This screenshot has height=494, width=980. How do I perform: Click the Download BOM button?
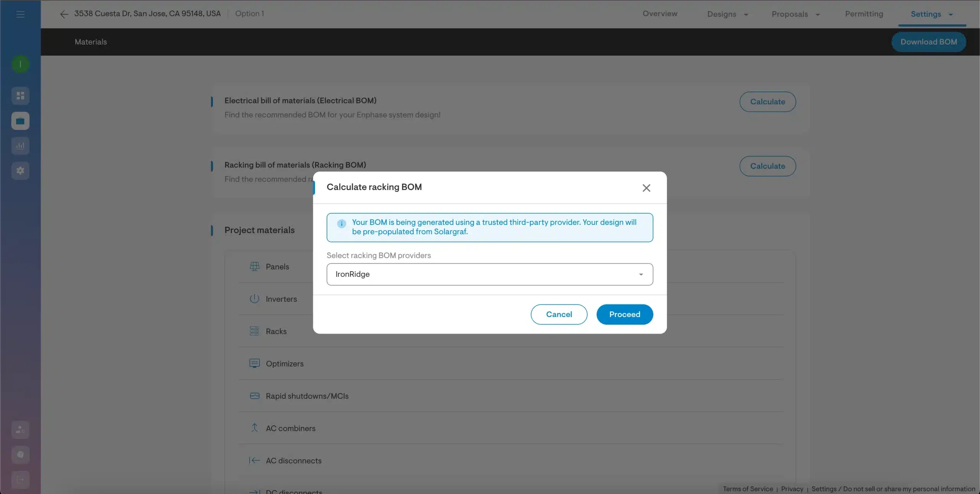[928, 42]
